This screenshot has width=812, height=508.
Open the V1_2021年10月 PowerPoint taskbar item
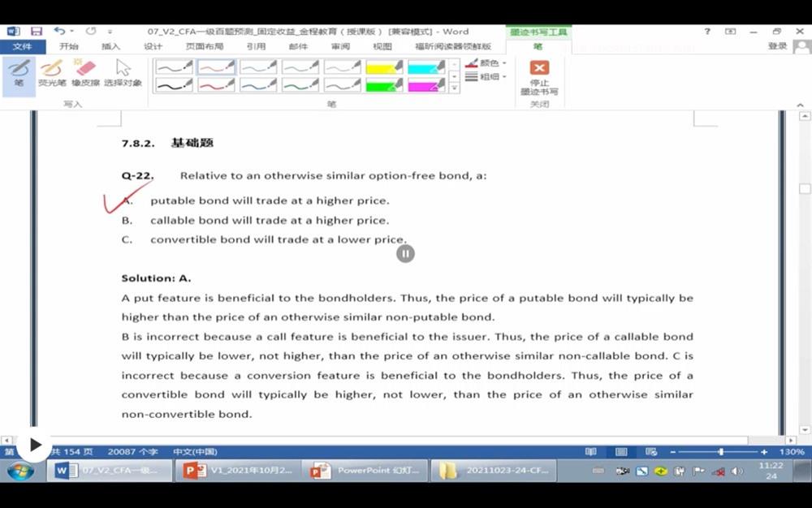[x=237, y=471]
